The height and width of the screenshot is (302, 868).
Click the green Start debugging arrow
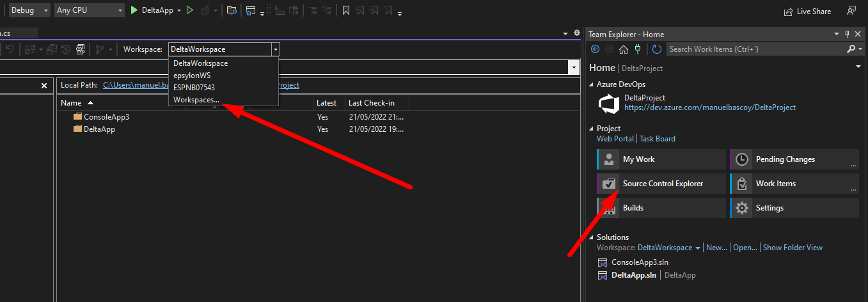(134, 11)
